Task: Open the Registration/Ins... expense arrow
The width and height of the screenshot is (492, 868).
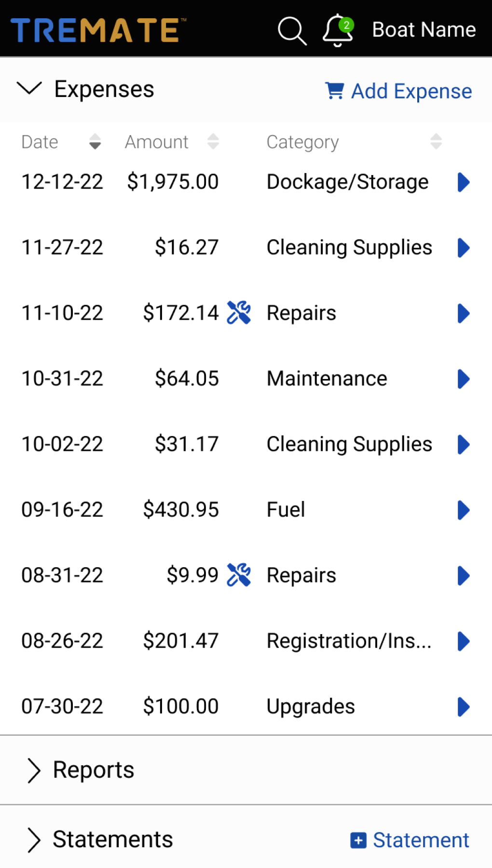Action: tap(463, 641)
